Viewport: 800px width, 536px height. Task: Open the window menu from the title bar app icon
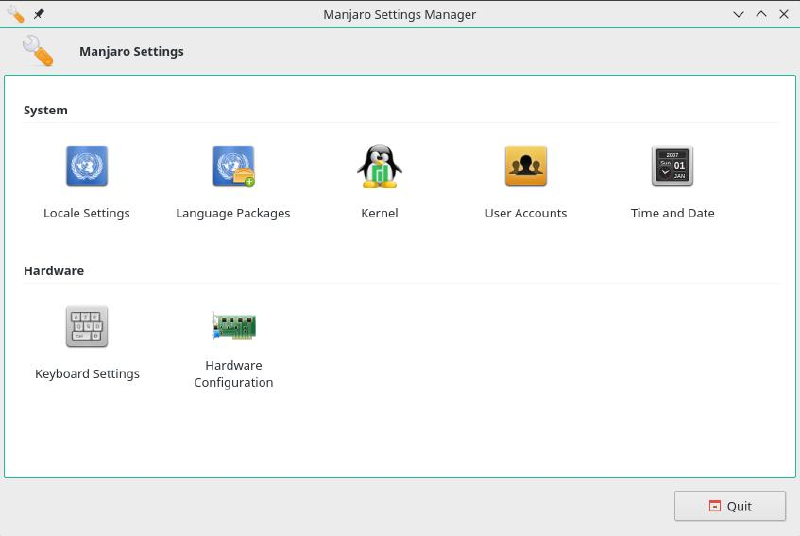point(15,15)
